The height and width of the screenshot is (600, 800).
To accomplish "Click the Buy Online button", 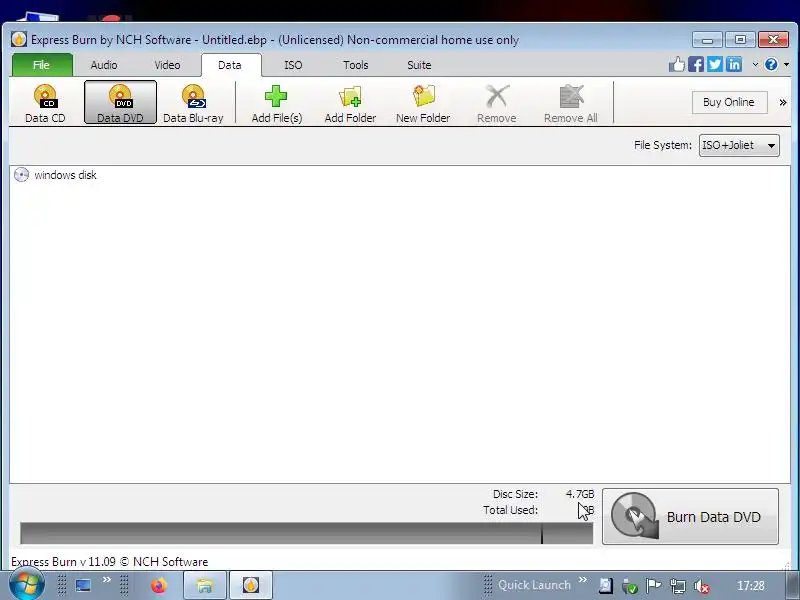I will tap(730, 102).
